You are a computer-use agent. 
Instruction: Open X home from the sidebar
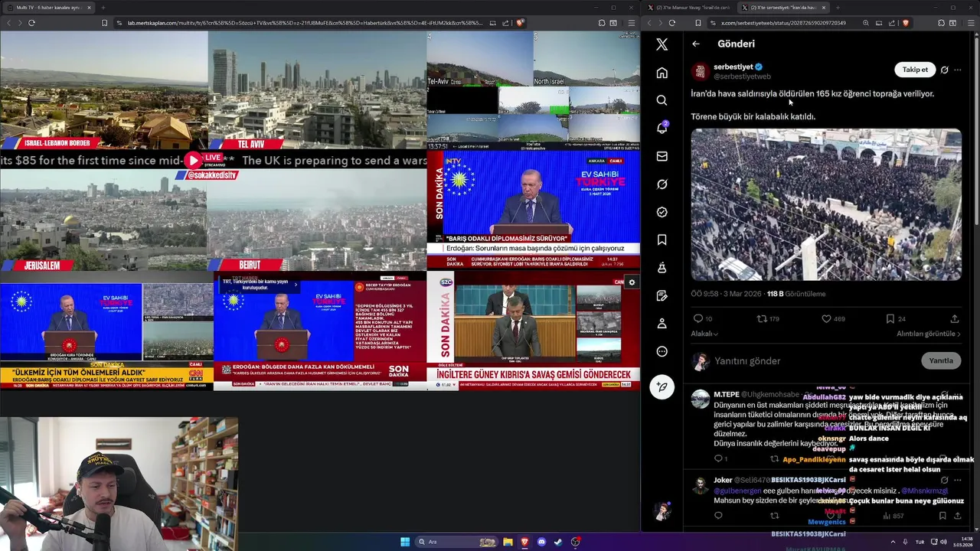661,73
